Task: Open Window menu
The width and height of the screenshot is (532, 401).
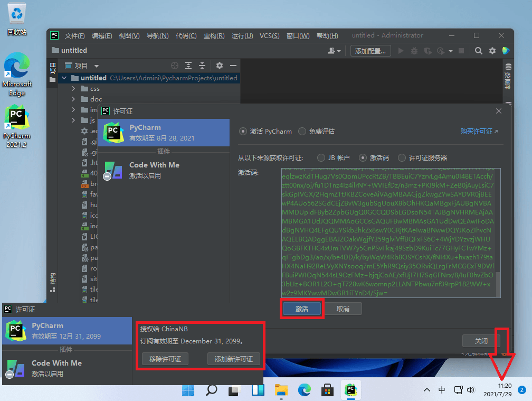Action: 298,35
